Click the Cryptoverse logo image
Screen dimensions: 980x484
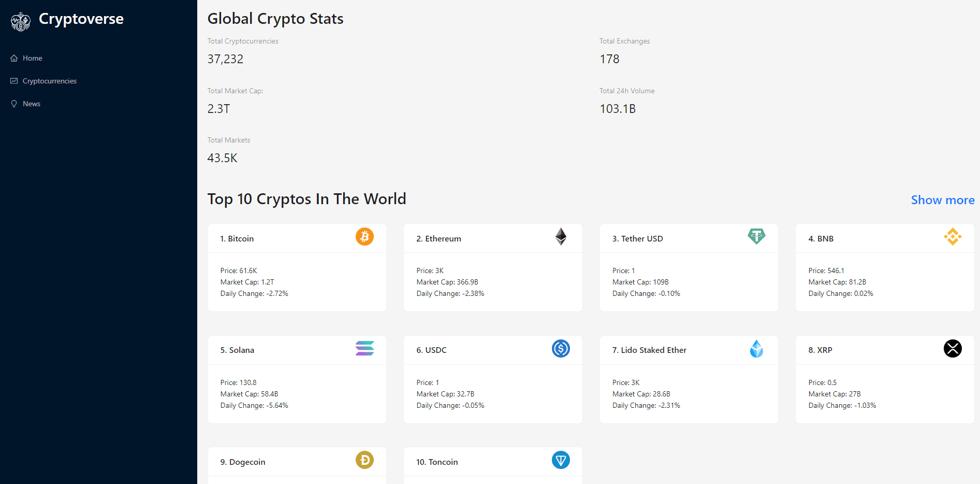point(21,22)
